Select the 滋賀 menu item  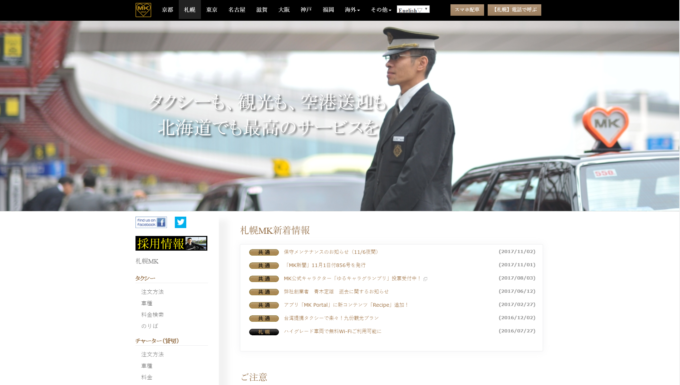pos(262,10)
